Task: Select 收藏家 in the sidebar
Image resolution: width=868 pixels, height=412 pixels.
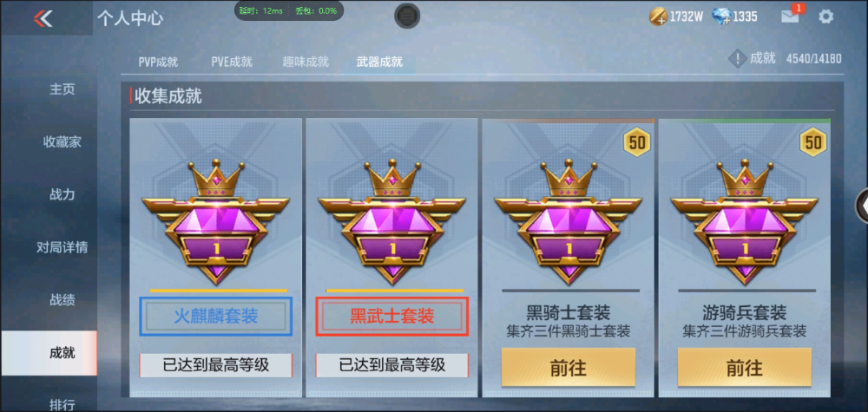Action: tap(62, 141)
